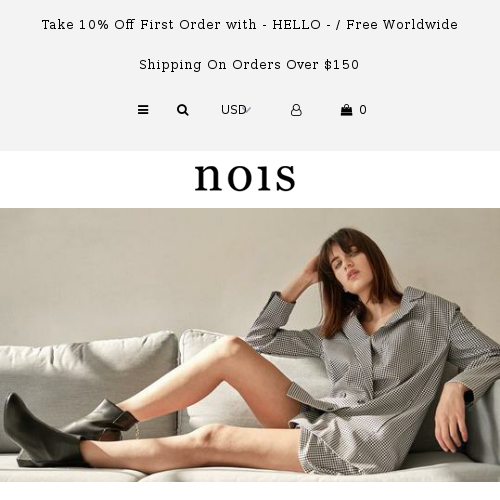Click the Shipping On Orders Over $150 text
This screenshot has height=500, width=500.
click(x=249, y=65)
